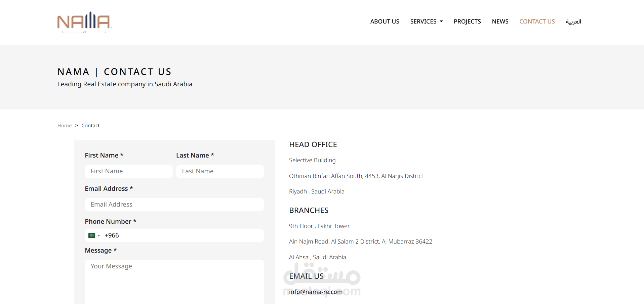Click the Last Name * label
The width and height of the screenshot is (644, 304).
(x=195, y=155)
